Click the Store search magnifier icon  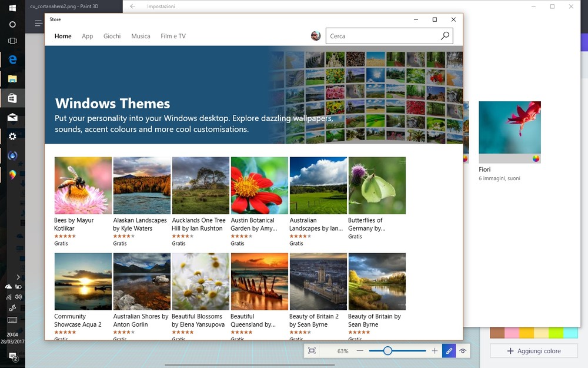click(x=445, y=36)
